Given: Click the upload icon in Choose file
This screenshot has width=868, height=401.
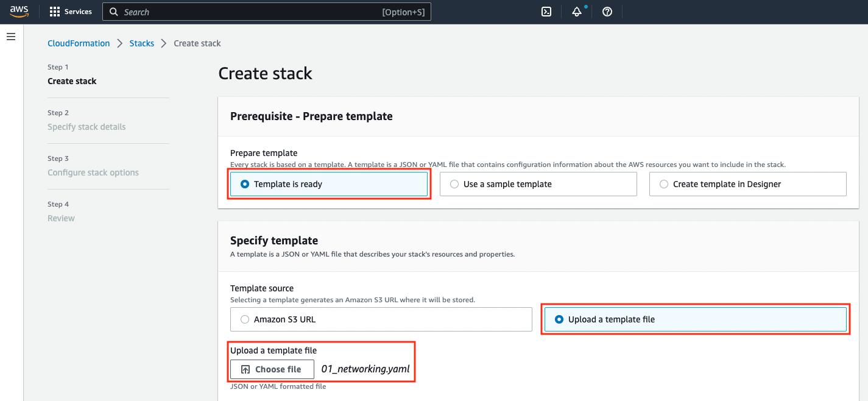Looking at the screenshot, I should click(x=245, y=369).
